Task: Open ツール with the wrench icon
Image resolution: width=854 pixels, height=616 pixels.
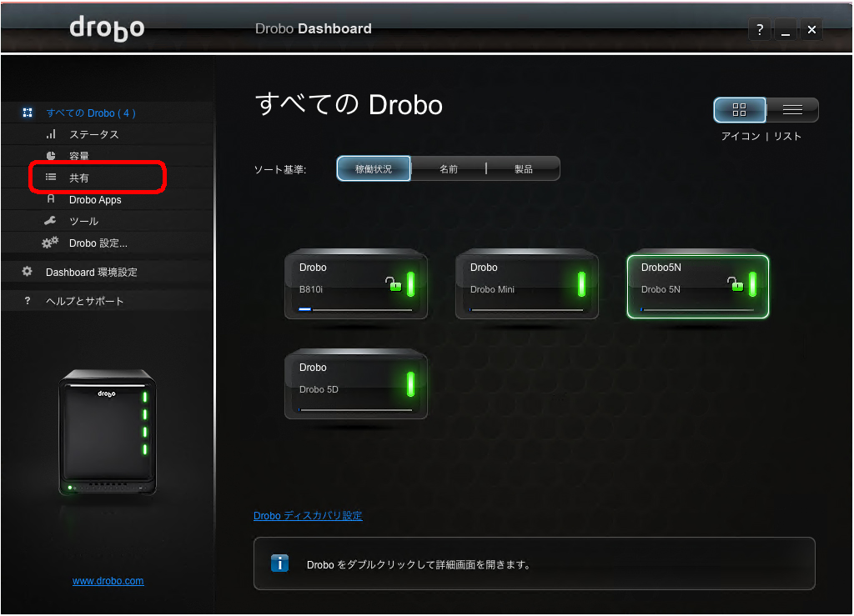Action: tap(50, 220)
